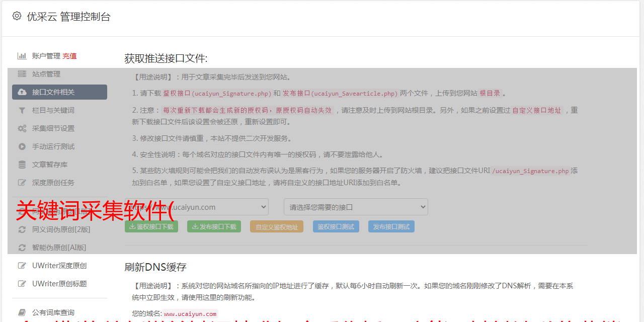Open 采集细节设置 via its gears icon
Viewport: 644px width, 322px height.
click(x=22, y=128)
